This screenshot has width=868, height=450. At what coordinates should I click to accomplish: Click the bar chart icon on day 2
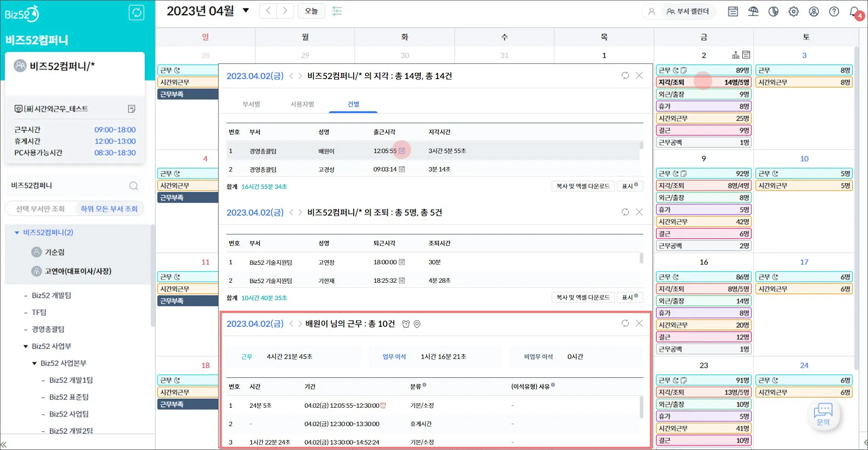click(x=735, y=55)
